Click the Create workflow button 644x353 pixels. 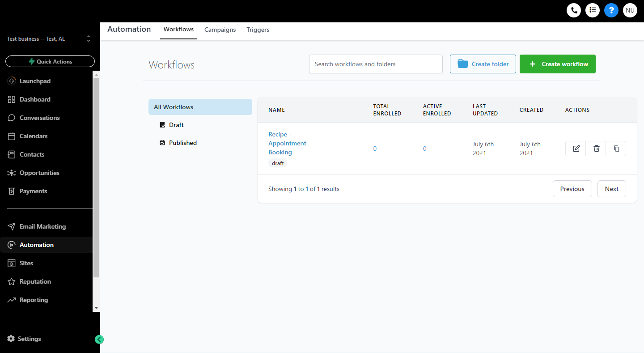tap(558, 64)
